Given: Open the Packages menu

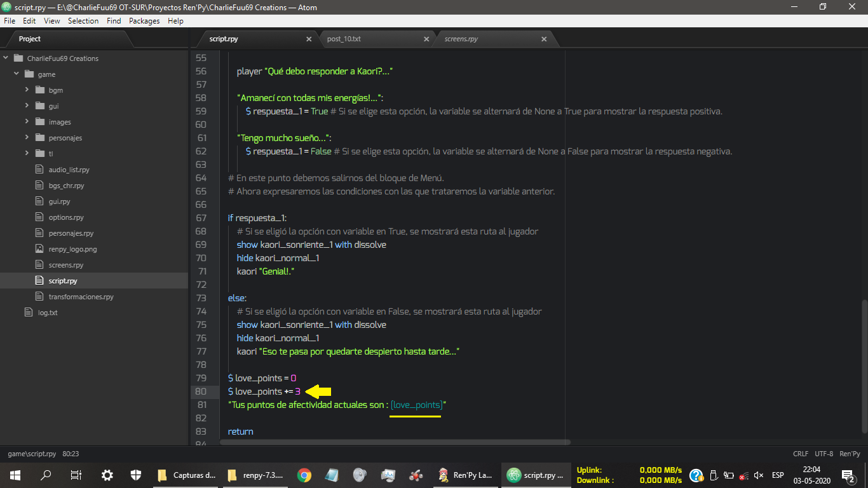Looking at the screenshot, I should [x=144, y=21].
